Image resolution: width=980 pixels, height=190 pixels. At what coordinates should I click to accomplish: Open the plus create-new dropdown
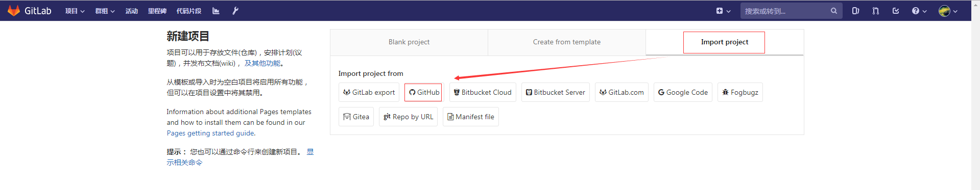723,11
